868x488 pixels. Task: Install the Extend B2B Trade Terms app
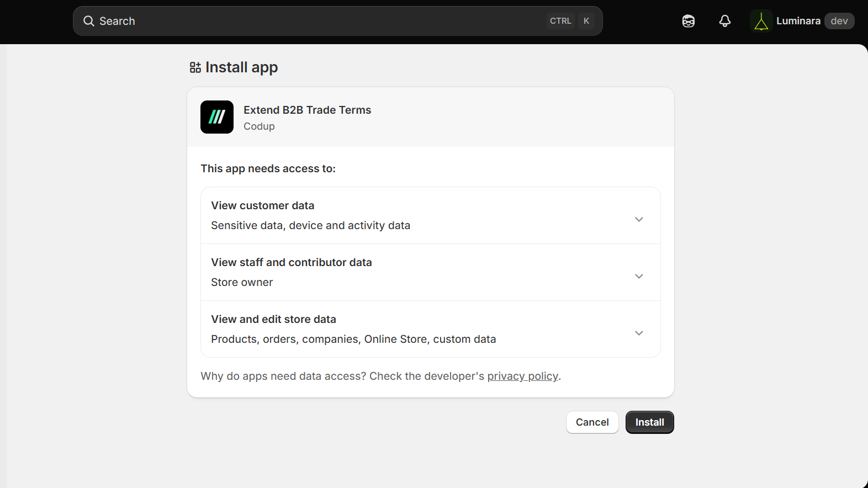[x=649, y=422]
